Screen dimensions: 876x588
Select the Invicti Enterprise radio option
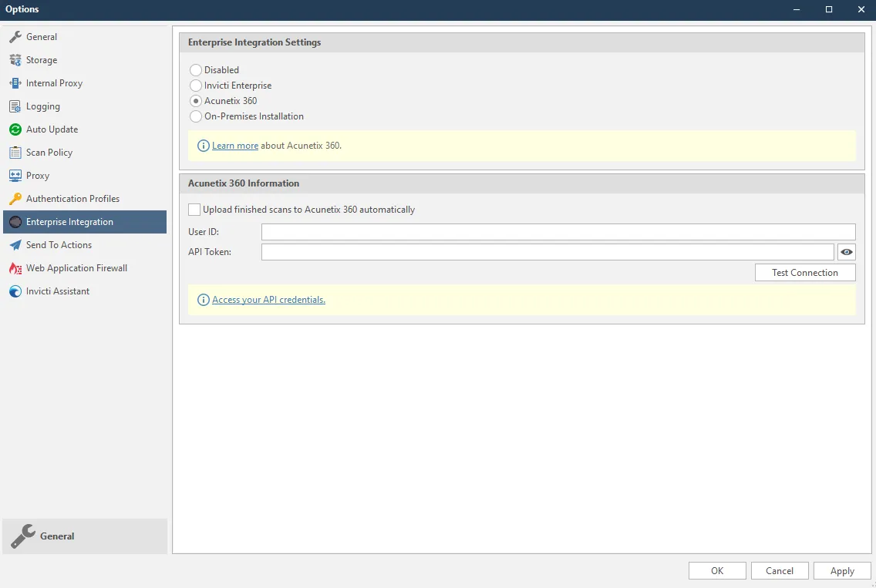pos(196,86)
